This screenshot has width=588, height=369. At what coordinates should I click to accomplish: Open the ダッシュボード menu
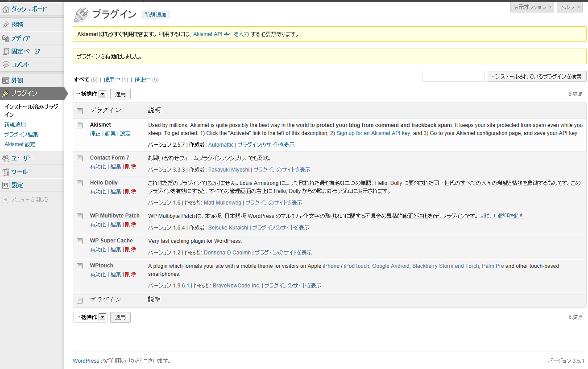pyautogui.click(x=29, y=9)
